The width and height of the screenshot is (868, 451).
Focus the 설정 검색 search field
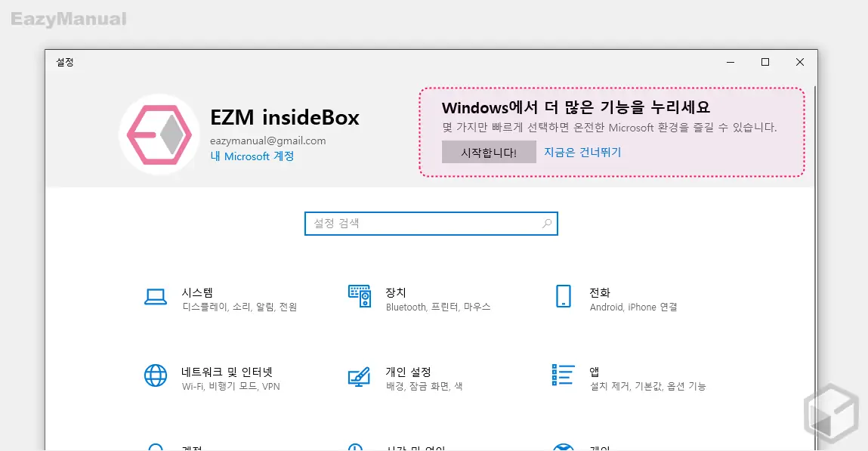[x=431, y=224]
